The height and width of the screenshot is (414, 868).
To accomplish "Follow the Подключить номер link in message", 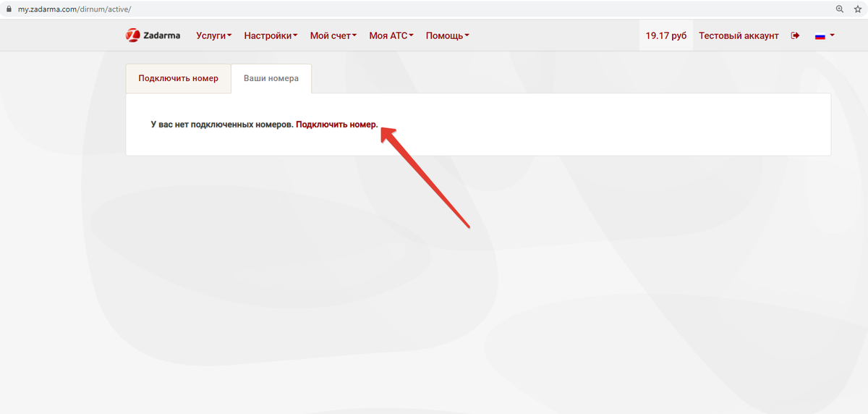I will click(336, 124).
